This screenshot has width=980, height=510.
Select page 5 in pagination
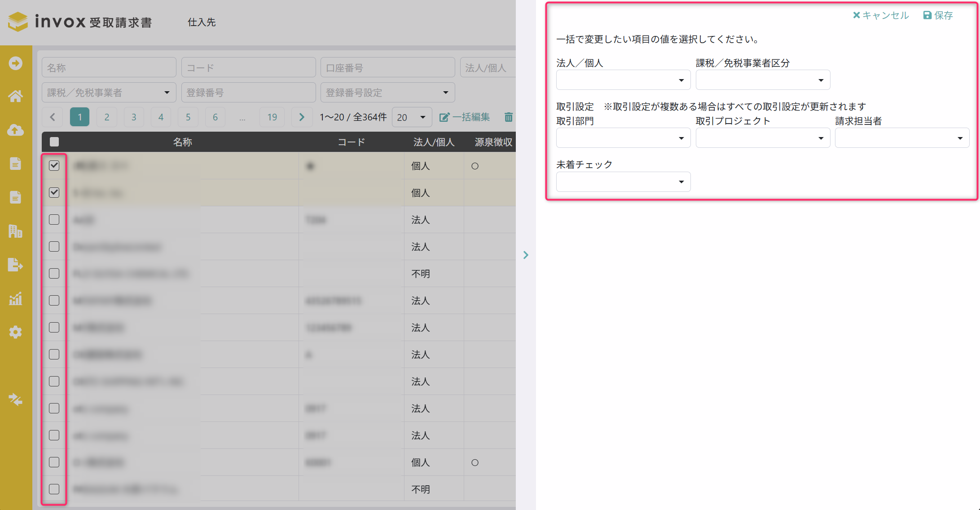[188, 117]
